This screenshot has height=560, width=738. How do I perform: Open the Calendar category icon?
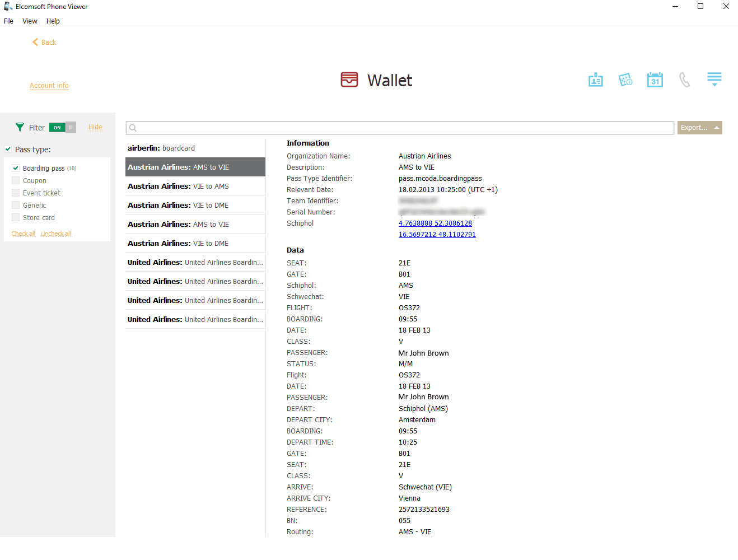655,80
